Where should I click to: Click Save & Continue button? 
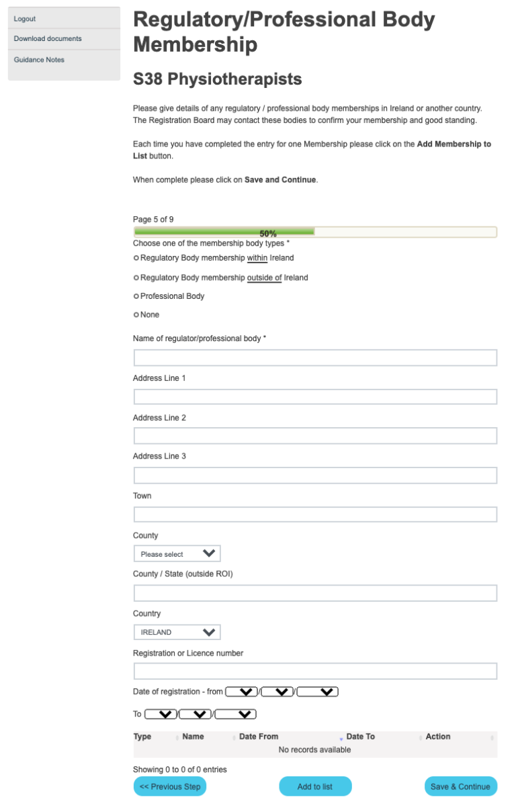[x=460, y=786]
